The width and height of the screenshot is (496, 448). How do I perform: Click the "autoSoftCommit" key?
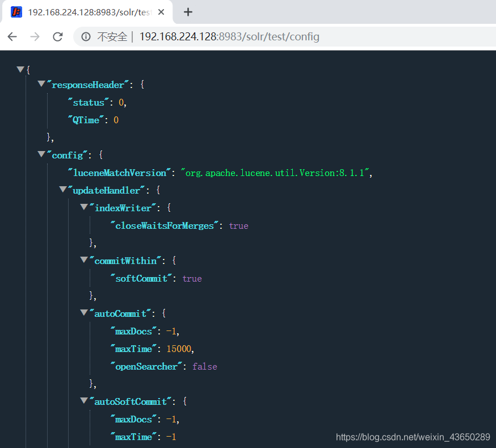coord(131,401)
